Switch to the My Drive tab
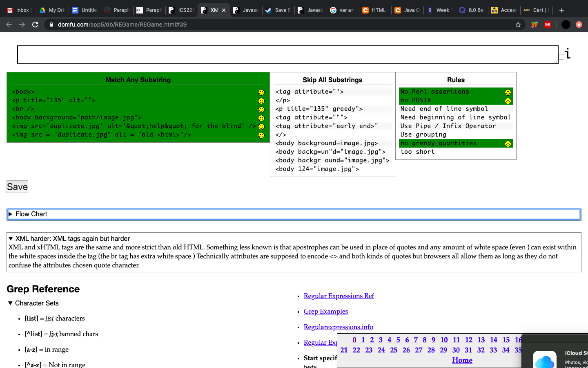Image resolution: width=588 pixels, height=368 pixels. point(52,10)
